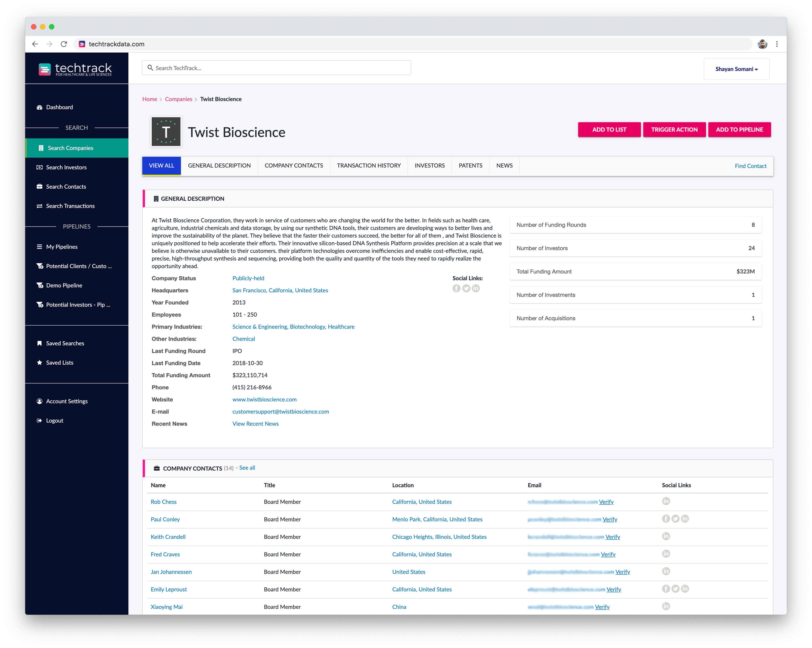Click the browser forward arrow
The image size is (812, 648).
point(49,44)
